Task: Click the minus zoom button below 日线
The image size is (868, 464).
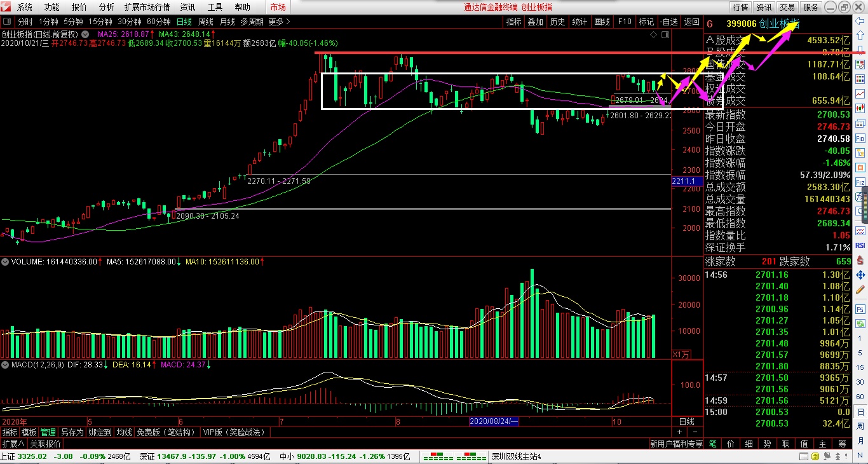Action: (x=695, y=432)
